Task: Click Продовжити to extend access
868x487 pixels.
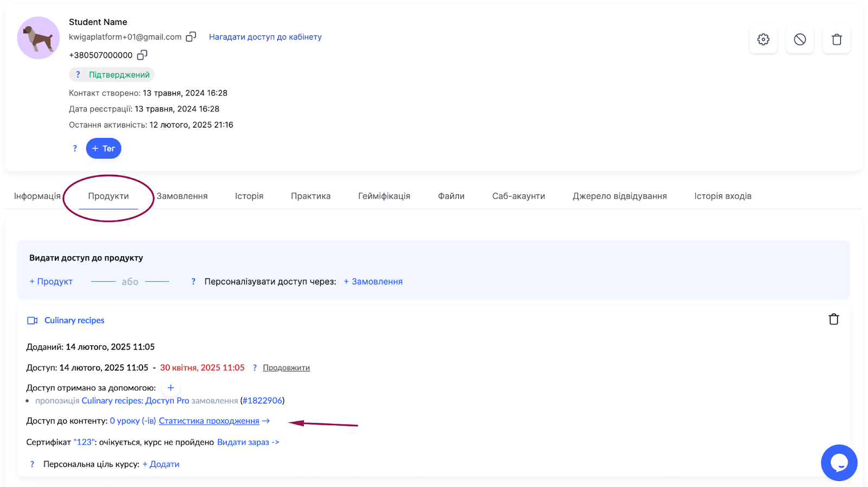Action: click(286, 368)
